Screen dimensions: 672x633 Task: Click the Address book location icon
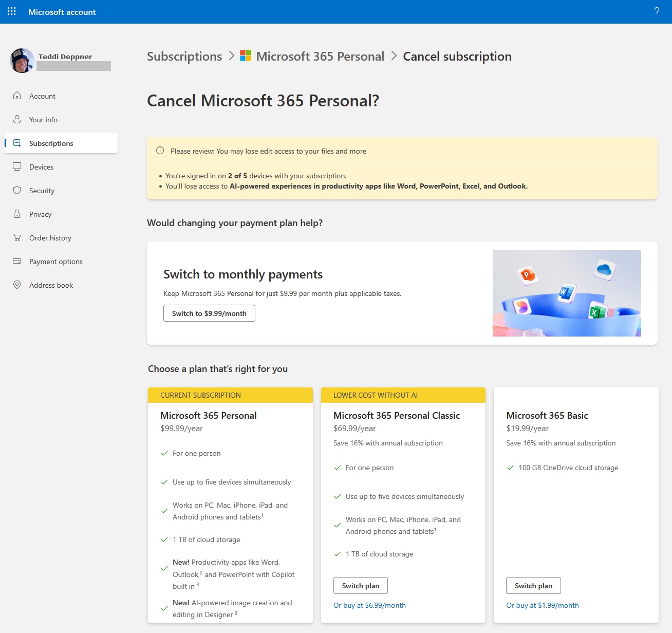coord(17,285)
